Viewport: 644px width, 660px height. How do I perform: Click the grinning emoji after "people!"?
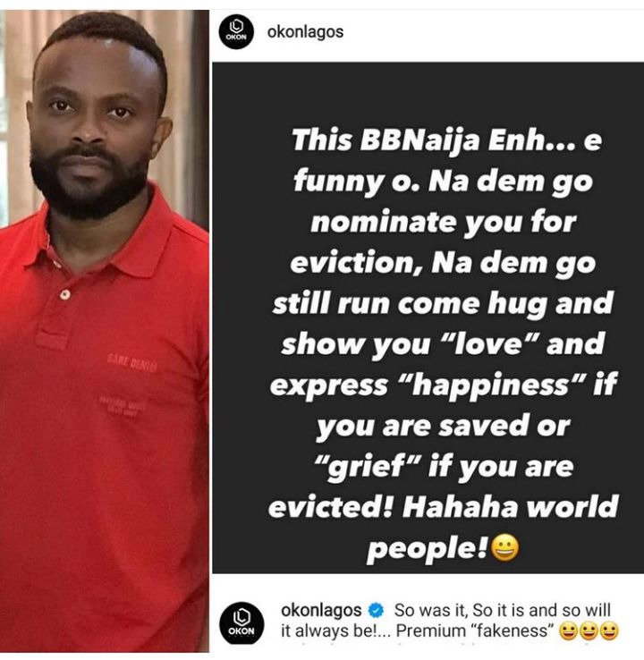click(x=505, y=548)
